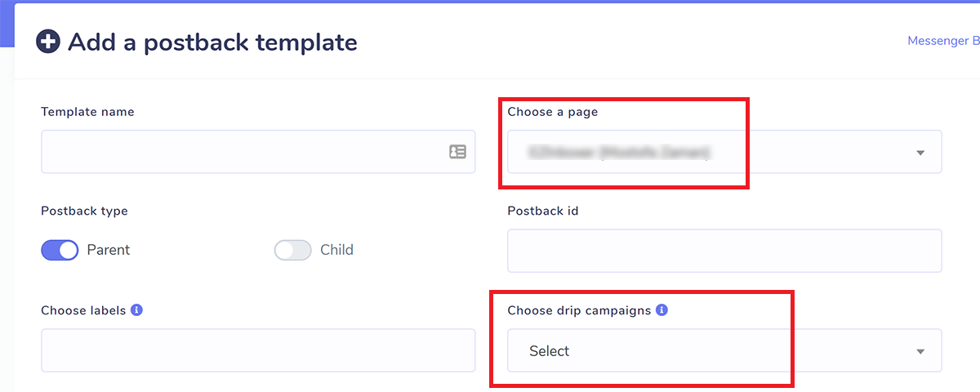Click the Choose labels input box
Screen dimensions: 980x392
[x=257, y=350]
